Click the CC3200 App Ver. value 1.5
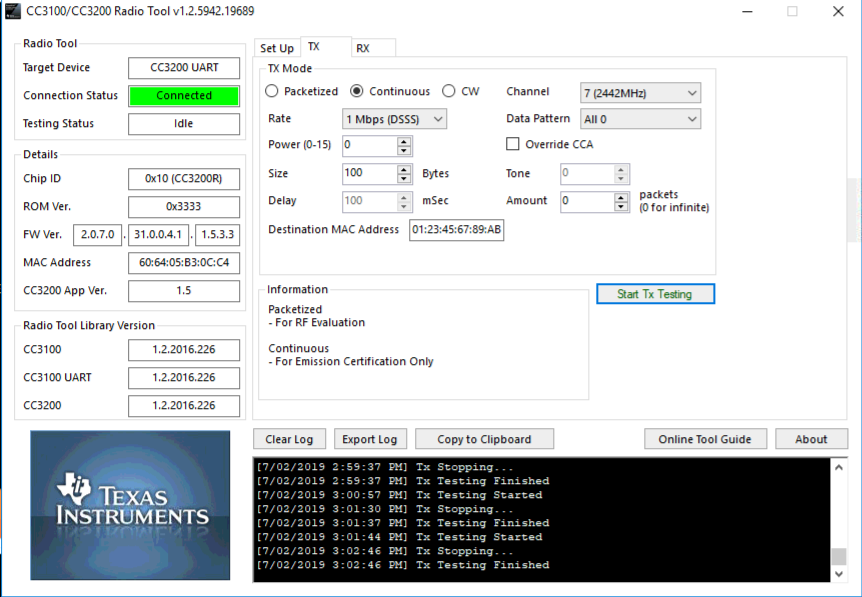 [x=184, y=291]
